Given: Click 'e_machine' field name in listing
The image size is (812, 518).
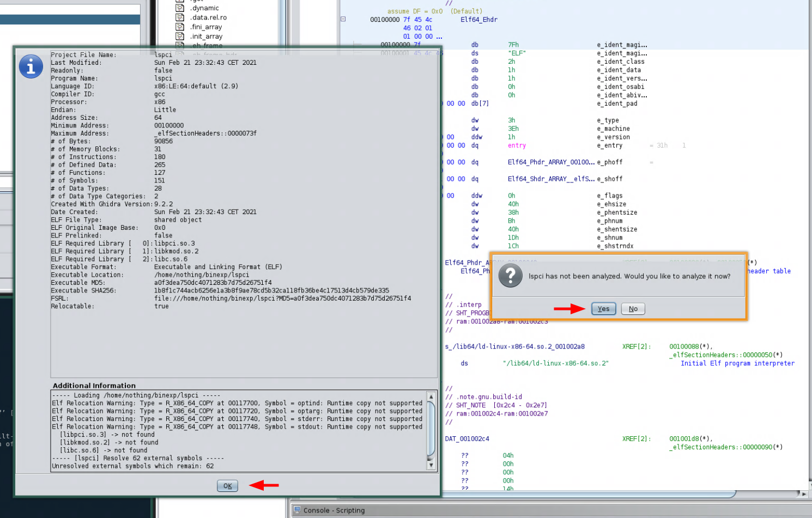Looking at the screenshot, I should point(613,129).
